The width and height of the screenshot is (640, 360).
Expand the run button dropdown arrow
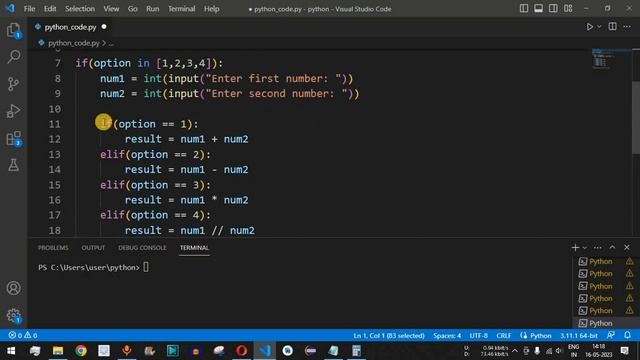(x=599, y=27)
